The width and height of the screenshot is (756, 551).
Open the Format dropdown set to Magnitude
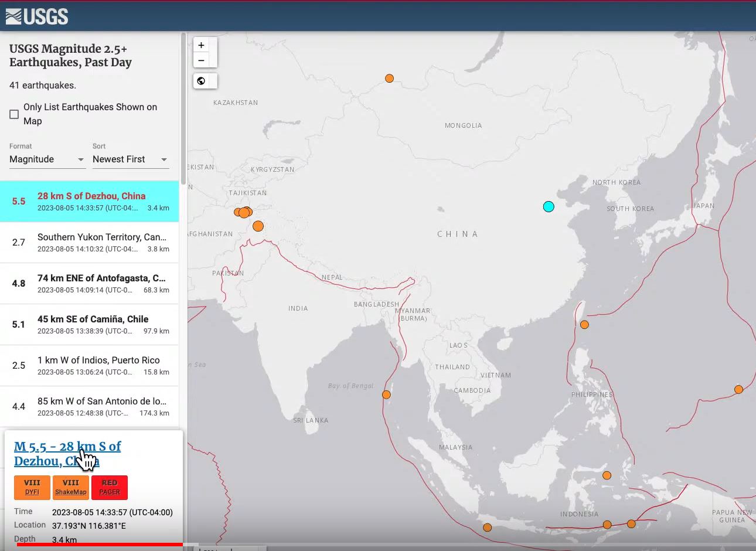point(47,159)
